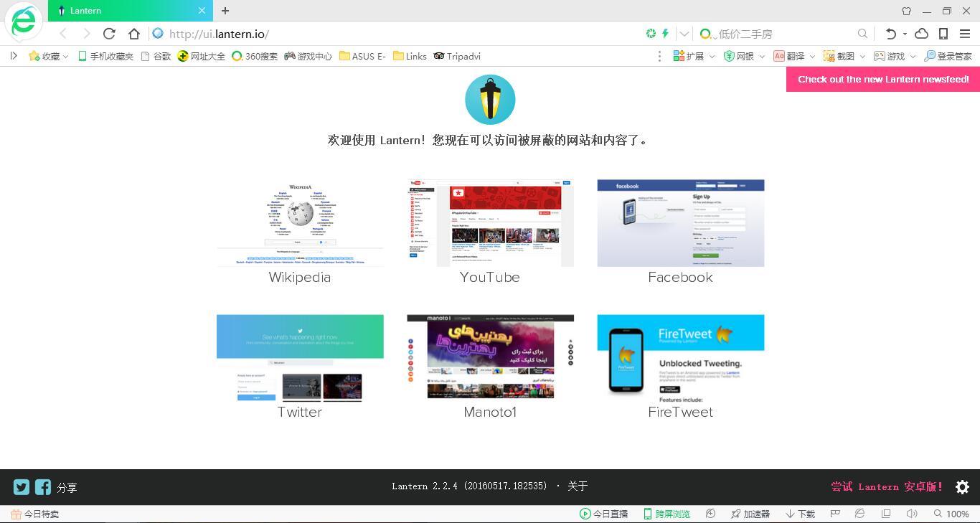Open 下载 downloads from the status bar
The width and height of the screenshot is (980, 523).
[801, 514]
